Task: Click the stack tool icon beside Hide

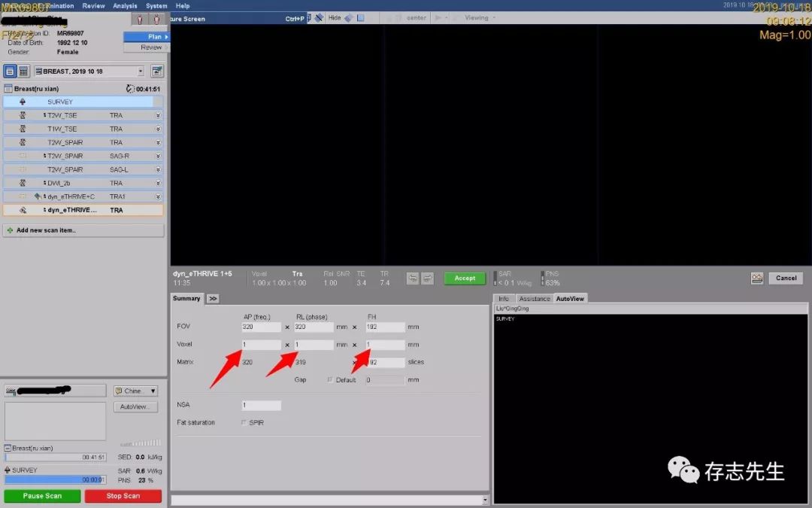Action: (349, 18)
